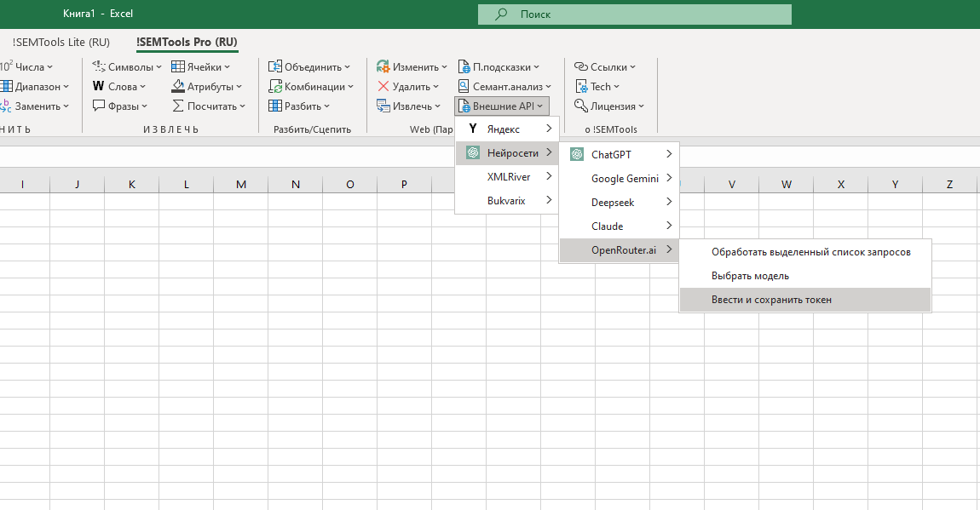Open the Claude submenu

pos(618,226)
